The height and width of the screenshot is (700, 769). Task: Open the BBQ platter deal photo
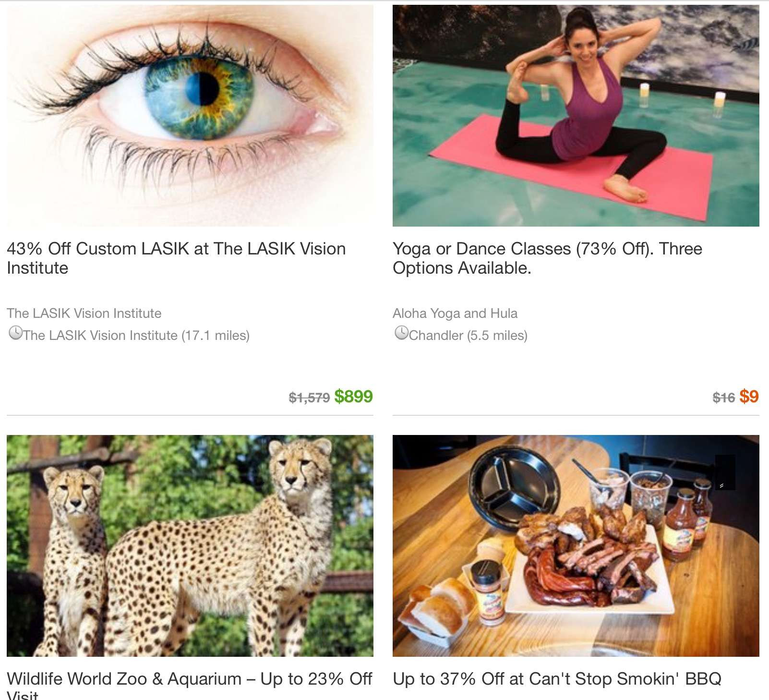576,546
